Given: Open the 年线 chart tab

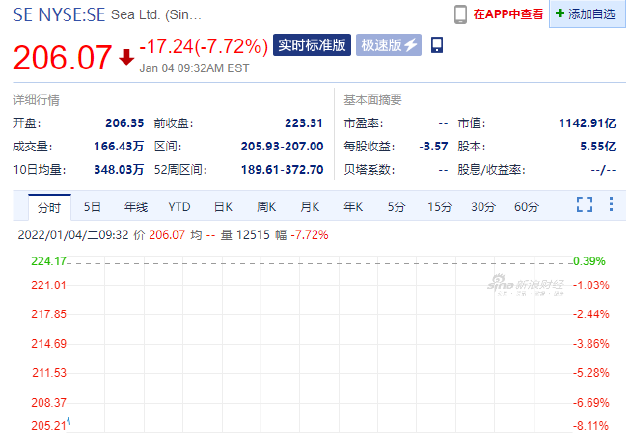Looking at the screenshot, I should point(136,207).
